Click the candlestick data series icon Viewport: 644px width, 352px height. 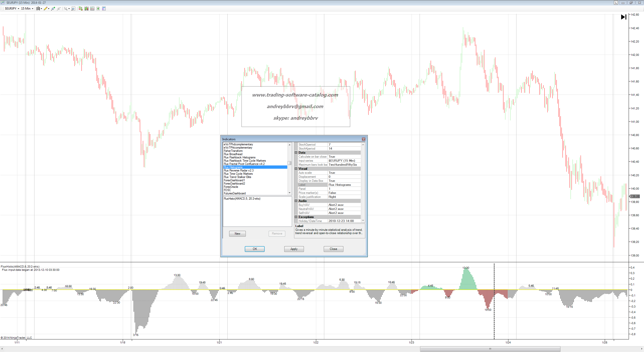tap(87, 9)
